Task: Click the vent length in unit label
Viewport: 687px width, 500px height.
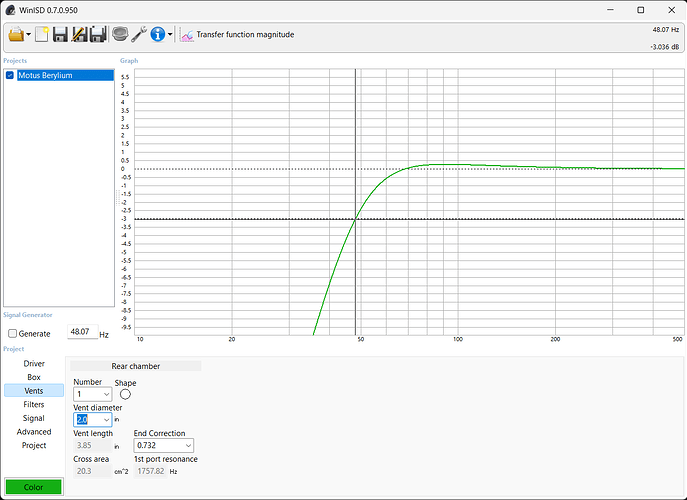Action: coord(117,447)
